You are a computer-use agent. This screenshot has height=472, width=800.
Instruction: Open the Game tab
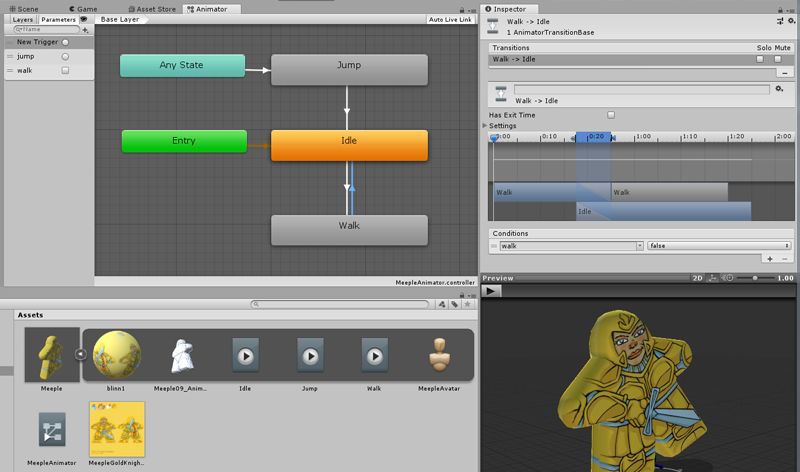[83, 9]
